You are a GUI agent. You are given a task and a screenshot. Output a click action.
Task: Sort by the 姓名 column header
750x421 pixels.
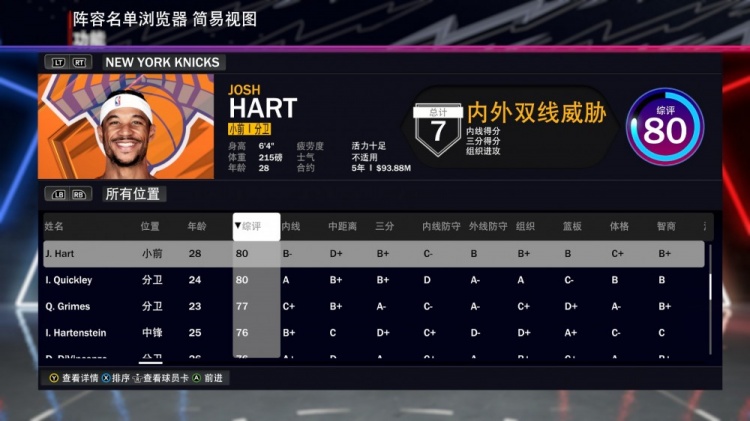coord(54,226)
